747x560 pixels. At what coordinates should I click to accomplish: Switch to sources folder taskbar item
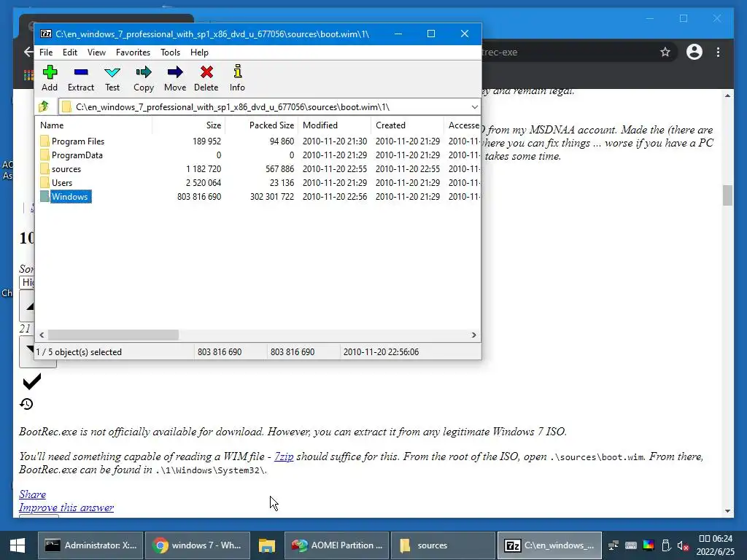point(443,545)
